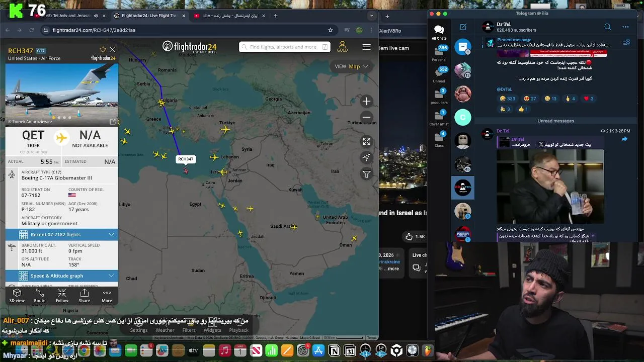
Task: Show the Route for the flight
Action: click(x=39, y=295)
